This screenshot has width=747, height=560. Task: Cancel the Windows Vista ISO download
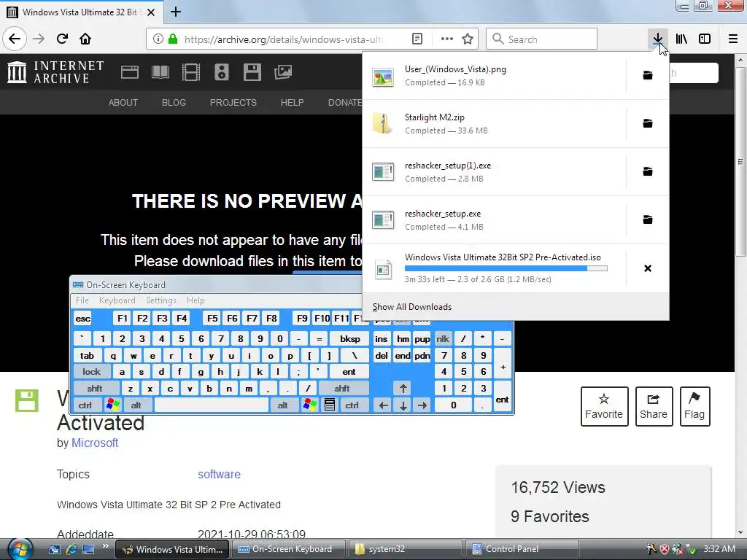[x=648, y=268]
